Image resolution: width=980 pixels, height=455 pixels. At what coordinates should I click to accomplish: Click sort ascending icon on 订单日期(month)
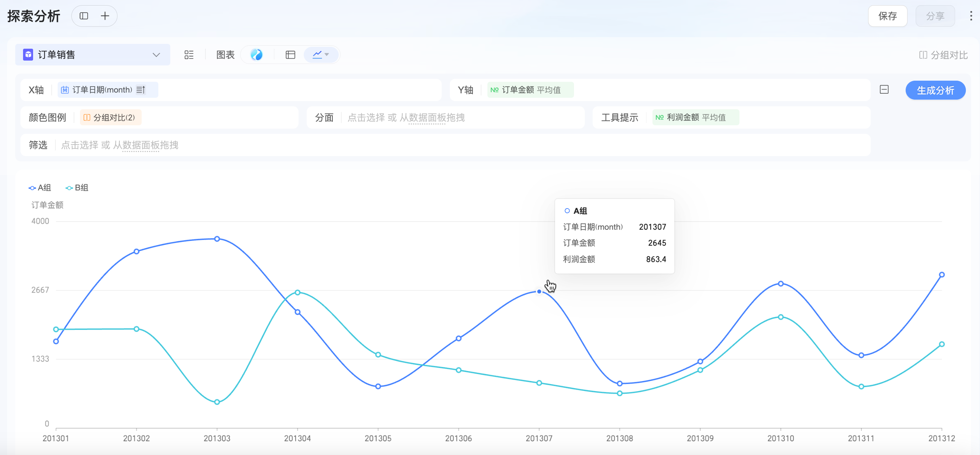coord(141,90)
